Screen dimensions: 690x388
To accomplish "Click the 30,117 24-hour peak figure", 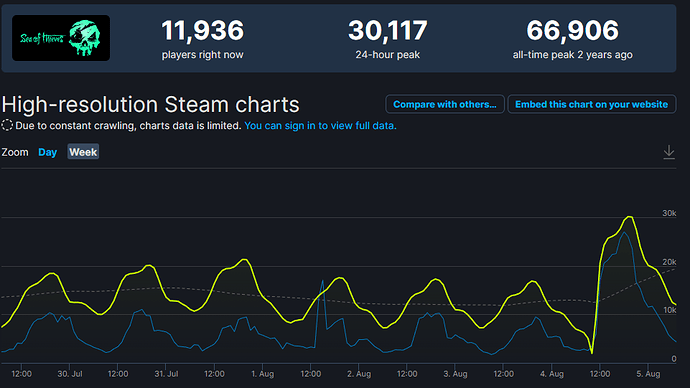I will (388, 30).
